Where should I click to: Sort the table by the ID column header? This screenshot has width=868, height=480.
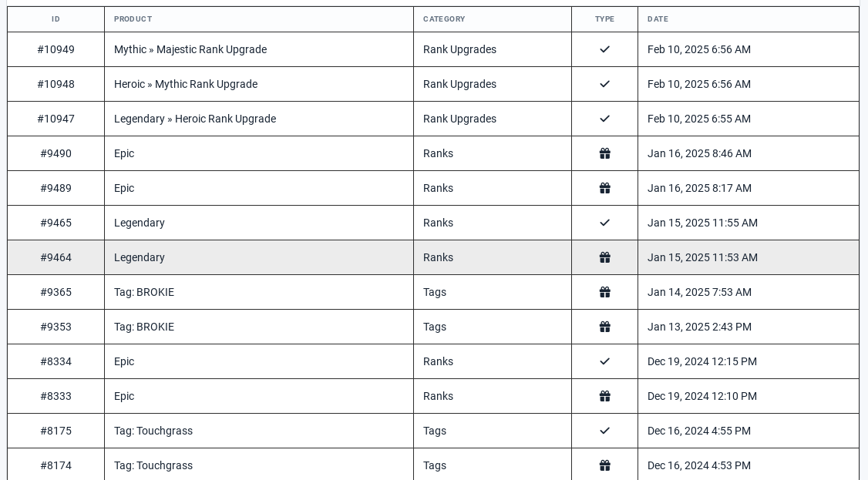click(x=56, y=18)
